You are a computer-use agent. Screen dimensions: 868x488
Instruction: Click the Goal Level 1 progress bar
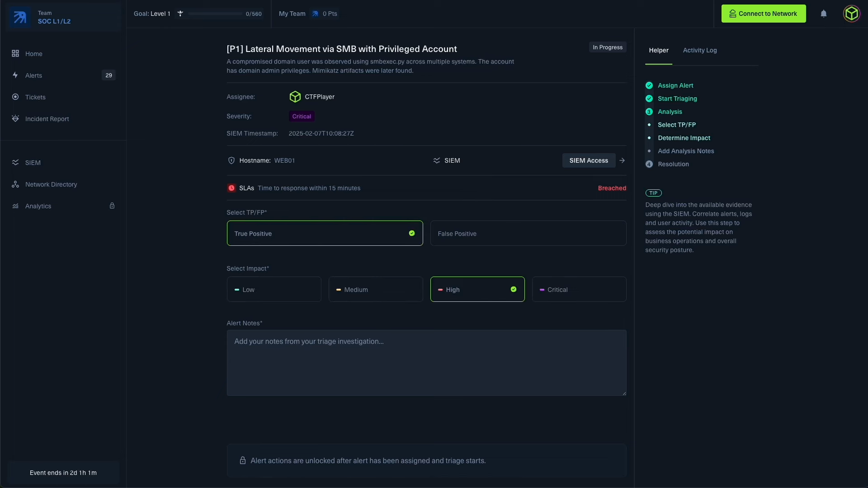tap(215, 14)
